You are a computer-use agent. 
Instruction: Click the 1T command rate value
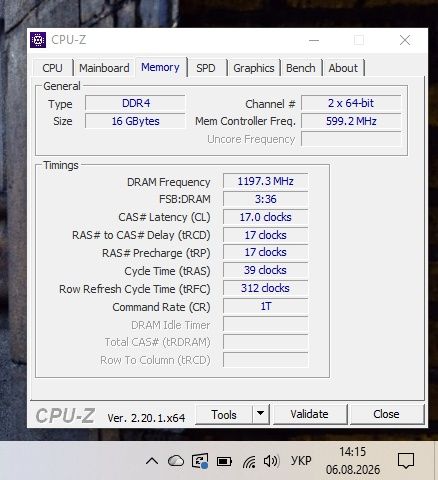[x=265, y=306]
